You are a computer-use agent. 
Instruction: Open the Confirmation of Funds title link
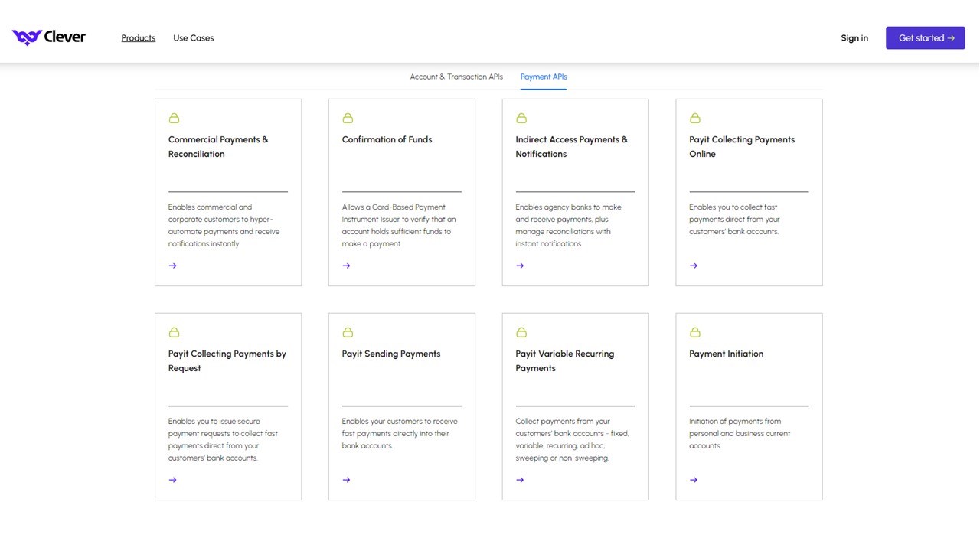[x=387, y=139]
